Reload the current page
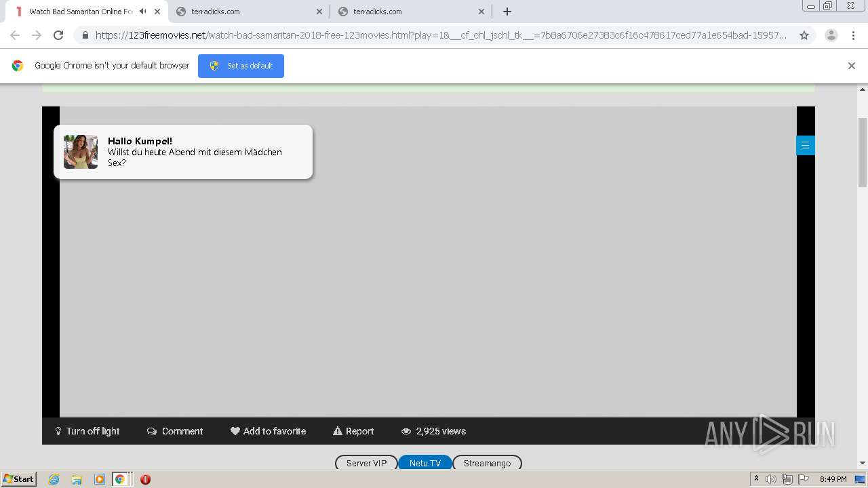 click(58, 35)
